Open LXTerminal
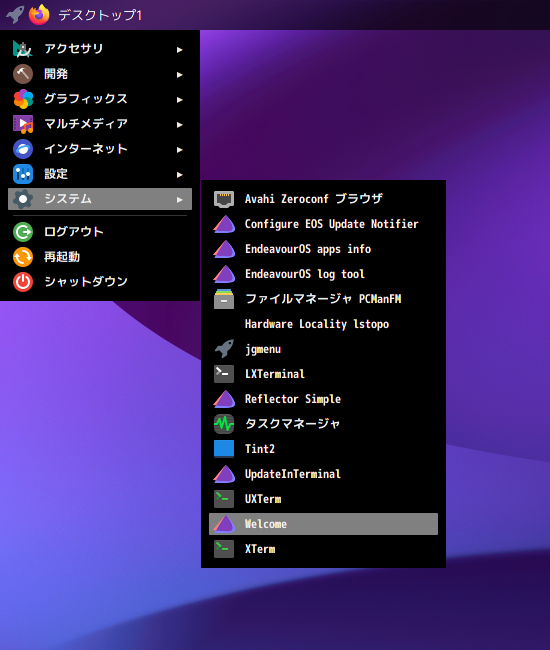Image resolution: width=550 pixels, height=650 pixels. coord(323,374)
